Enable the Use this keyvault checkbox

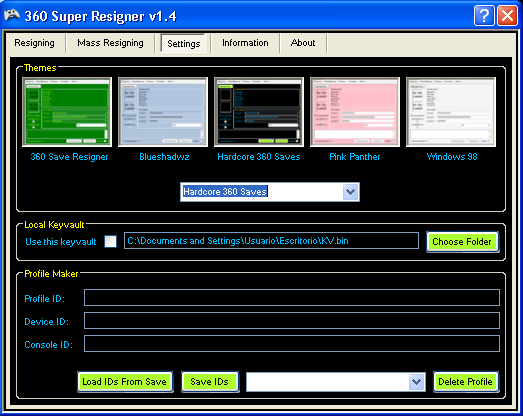tap(110, 241)
